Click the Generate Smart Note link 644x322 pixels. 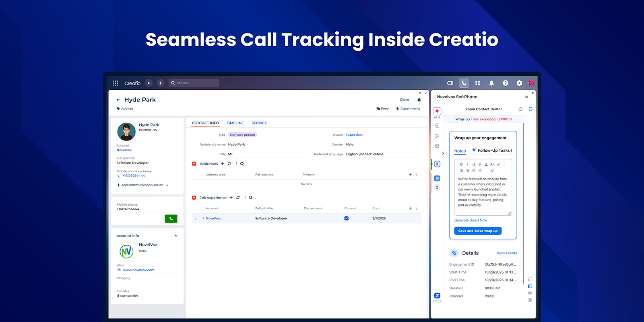pos(471,221)
